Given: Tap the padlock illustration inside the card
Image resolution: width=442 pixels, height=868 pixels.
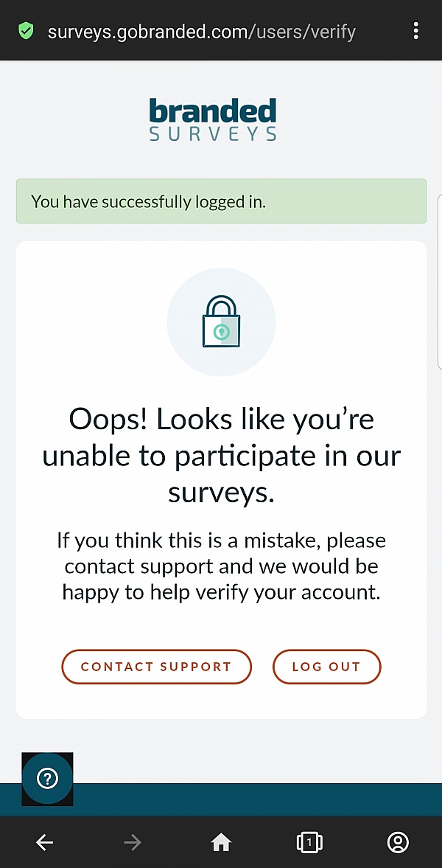Looking at the screenshot, I should [221, 322].
